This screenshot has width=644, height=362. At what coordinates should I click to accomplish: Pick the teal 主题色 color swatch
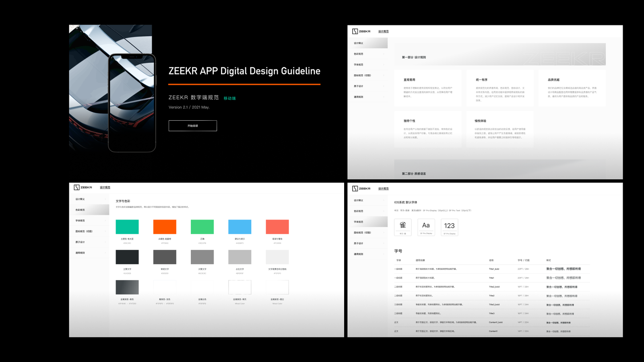tap(127, 227)
